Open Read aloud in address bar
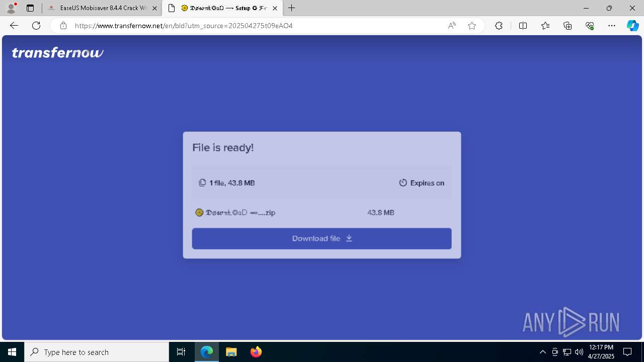Image resolution: width=644 pixels, height=362 pixels. 452,26
